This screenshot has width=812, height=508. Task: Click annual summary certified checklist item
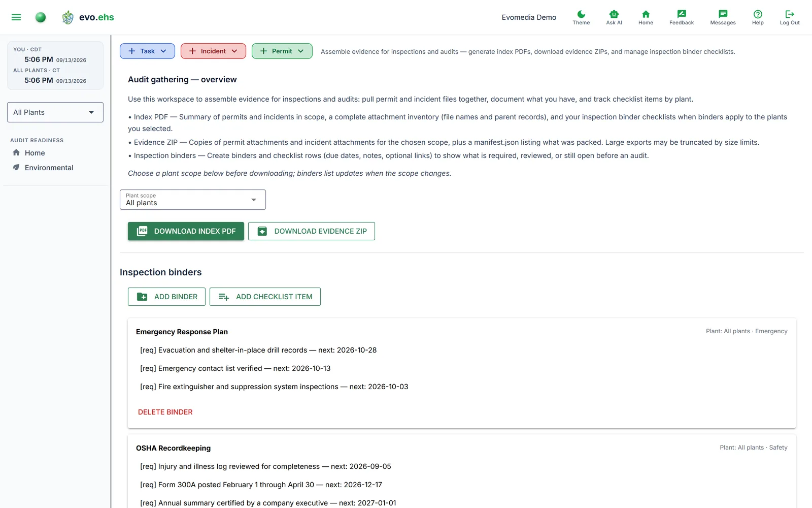268,503
